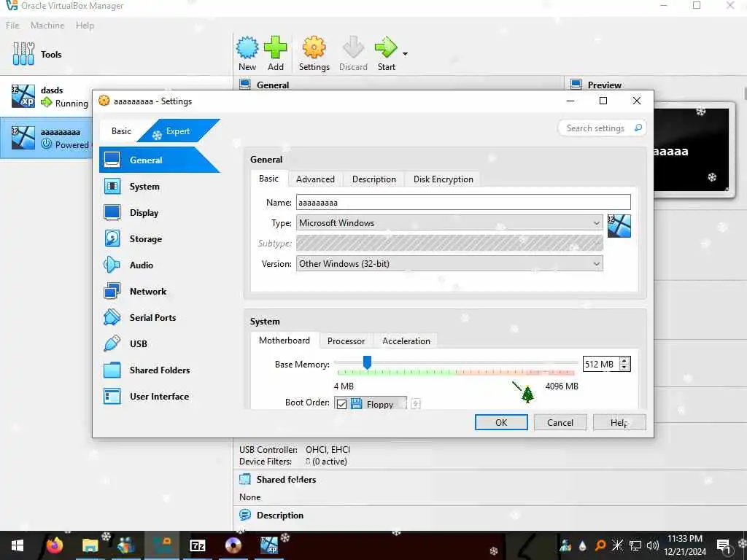Click the New machine toolbar icon
747x560 pixels.
point(247,53)
